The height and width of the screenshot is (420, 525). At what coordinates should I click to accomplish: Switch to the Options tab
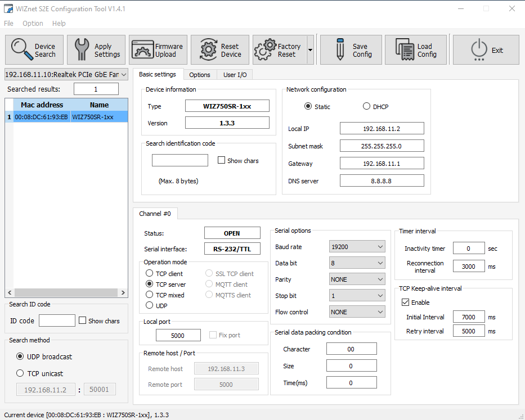tap(200, 75)
